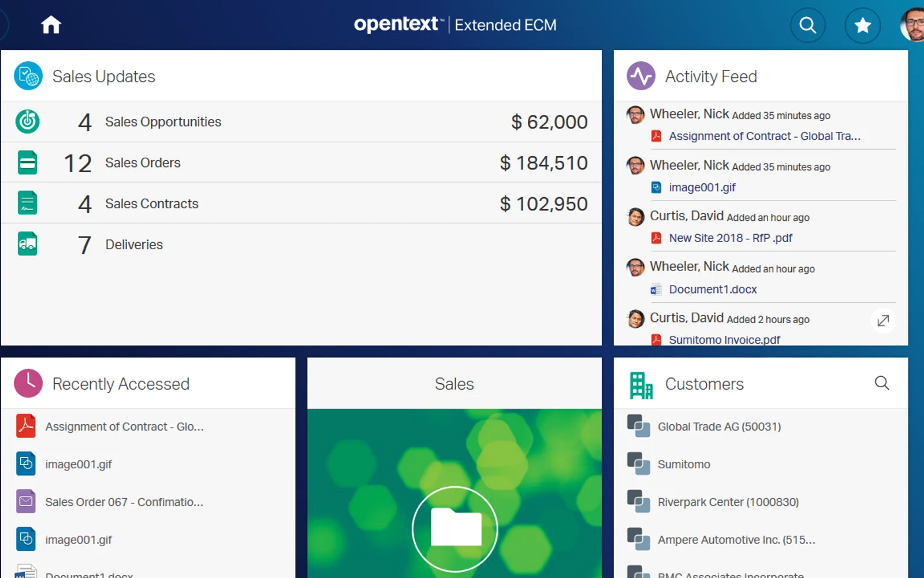Open the Favorites star button
The height and width of the screenshot is (578, 924).
point(863,25)
